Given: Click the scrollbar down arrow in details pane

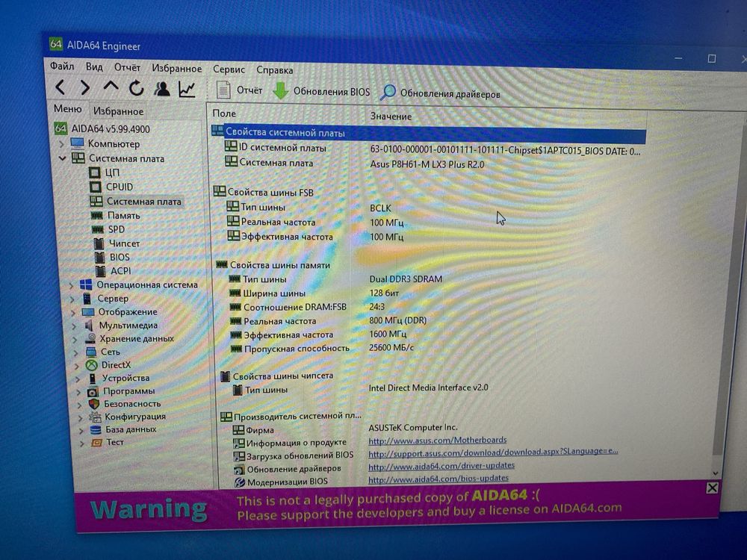Looking at the screenshot, I should click(715, 473).
